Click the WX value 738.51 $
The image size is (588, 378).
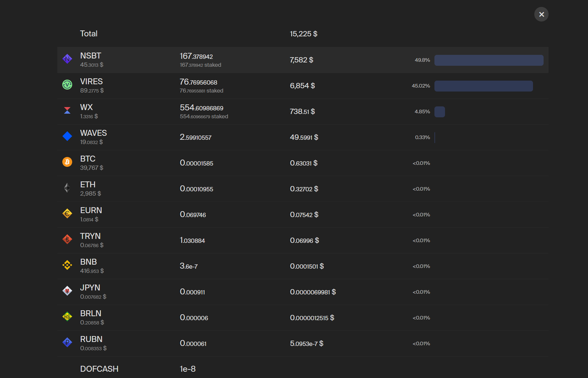(302, 112)
